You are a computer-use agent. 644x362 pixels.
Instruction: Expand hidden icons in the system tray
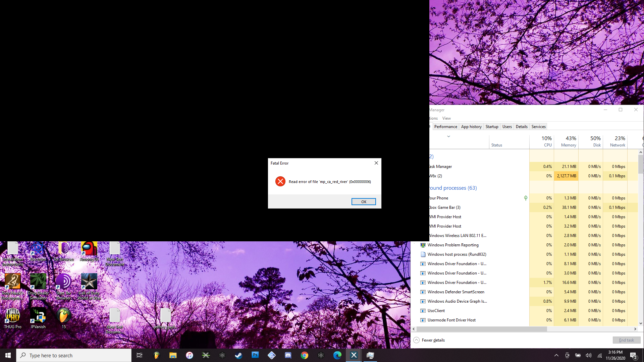pyautogui.click(x=556, y=355)
